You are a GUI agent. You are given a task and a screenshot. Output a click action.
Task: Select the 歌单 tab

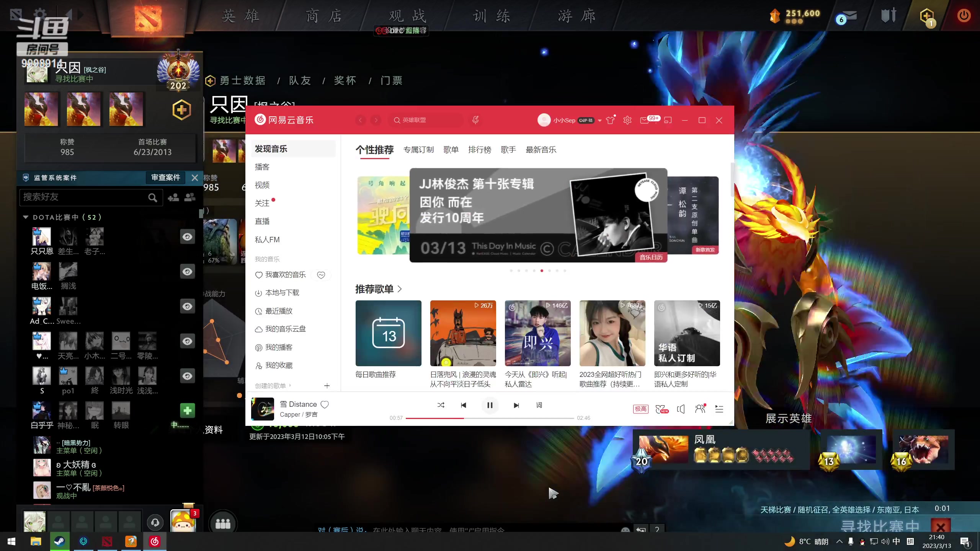click(x=451, y=150)
